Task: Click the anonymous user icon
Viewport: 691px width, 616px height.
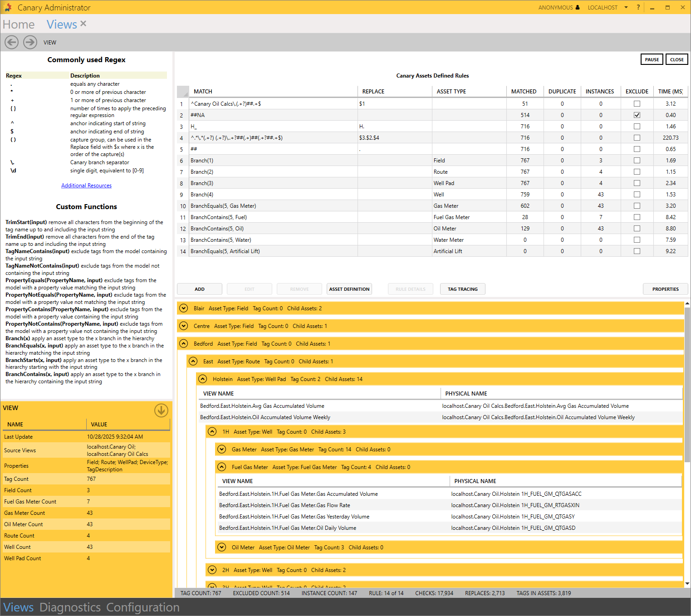Action: pyautogui.click(x=578, y=7)
